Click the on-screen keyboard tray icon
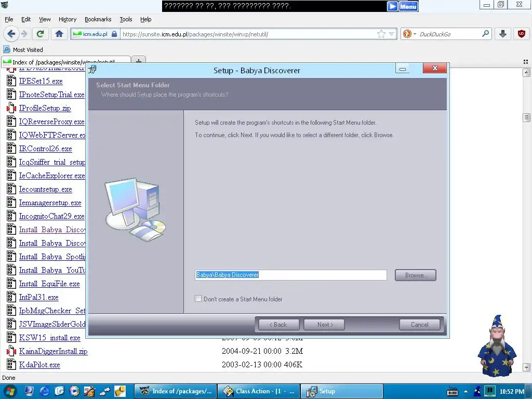Screen dimensions: 532x399 coord(453,391)
